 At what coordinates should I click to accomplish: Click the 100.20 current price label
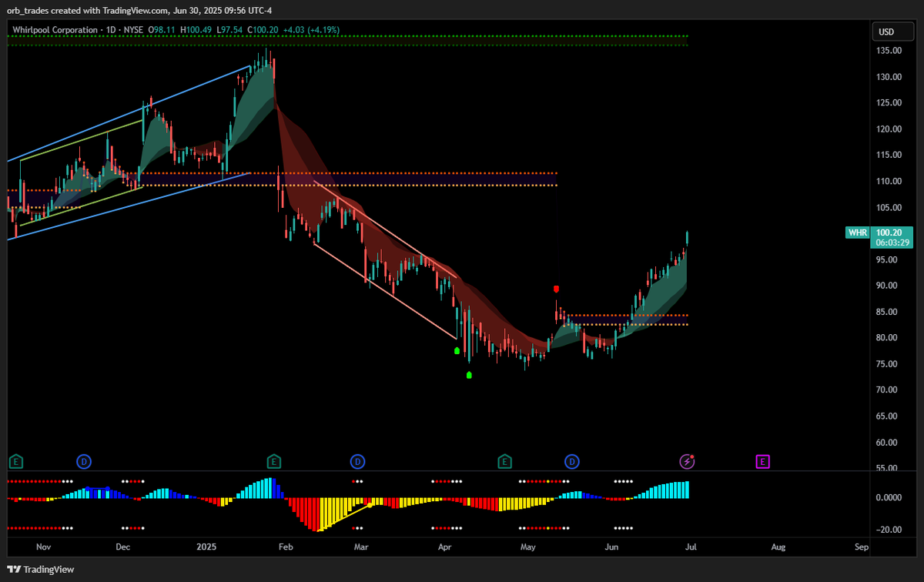click(x=889, y=232)
